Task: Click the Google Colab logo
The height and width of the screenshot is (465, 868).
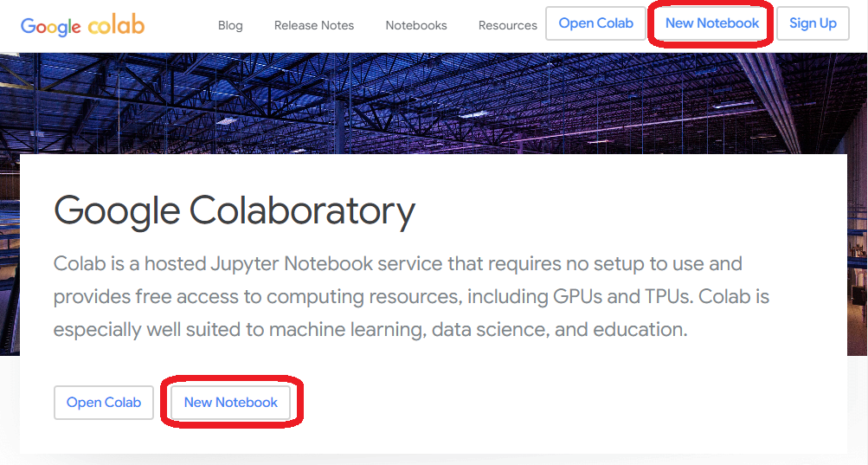Action: pyautogui.click(x=82, y=25)
